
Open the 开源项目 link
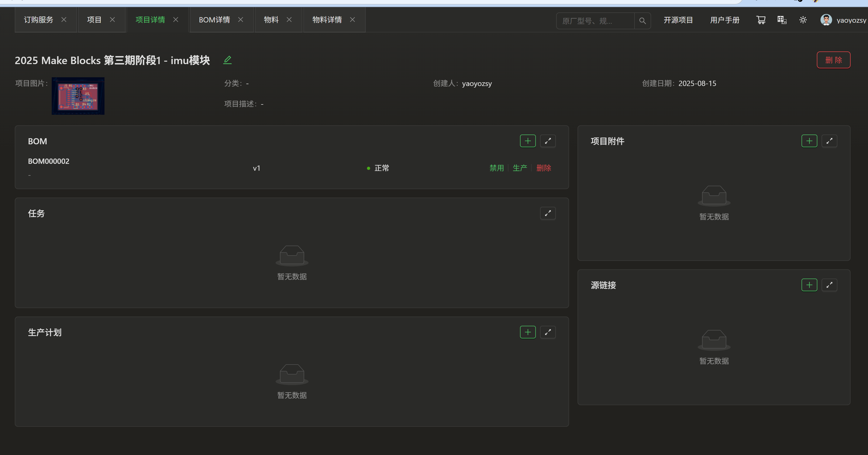[678, 20]
